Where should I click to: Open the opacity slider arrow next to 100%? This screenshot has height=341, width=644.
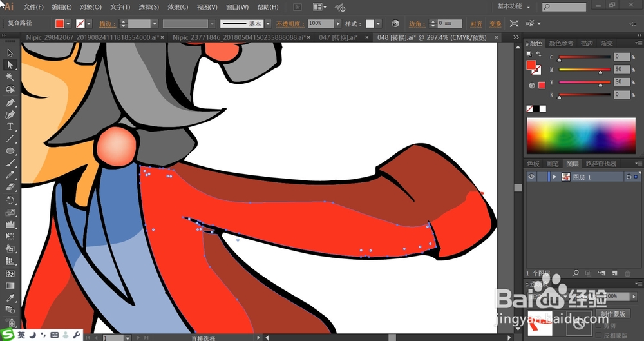coord(338,23)
